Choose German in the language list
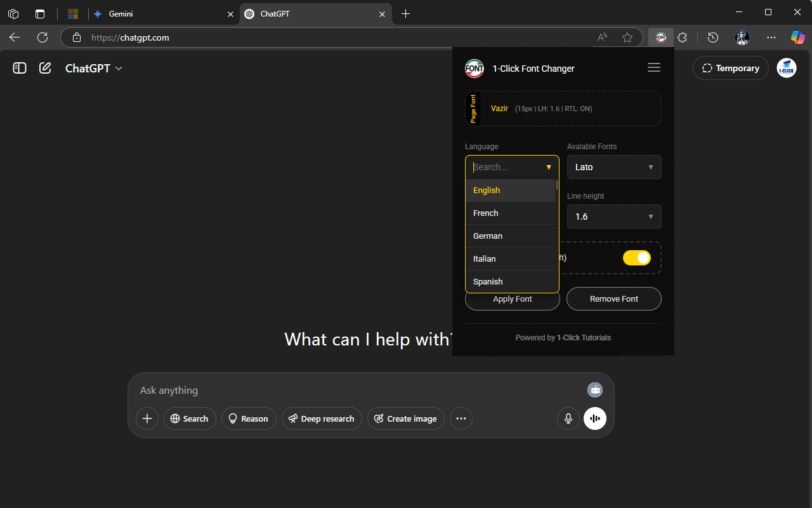This screenshot has width=812, height=508. tap(510, 236)
